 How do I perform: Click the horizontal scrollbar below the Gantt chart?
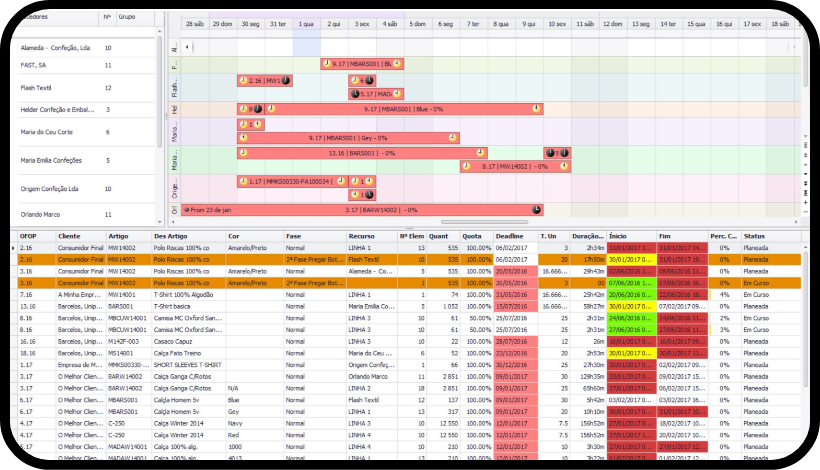click(x=480, y=223)
